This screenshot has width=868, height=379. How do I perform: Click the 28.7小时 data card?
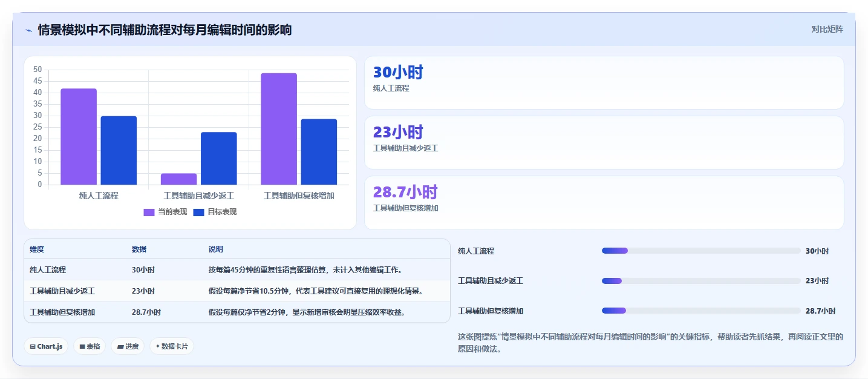pyautogui.click(x=604, y=203)
